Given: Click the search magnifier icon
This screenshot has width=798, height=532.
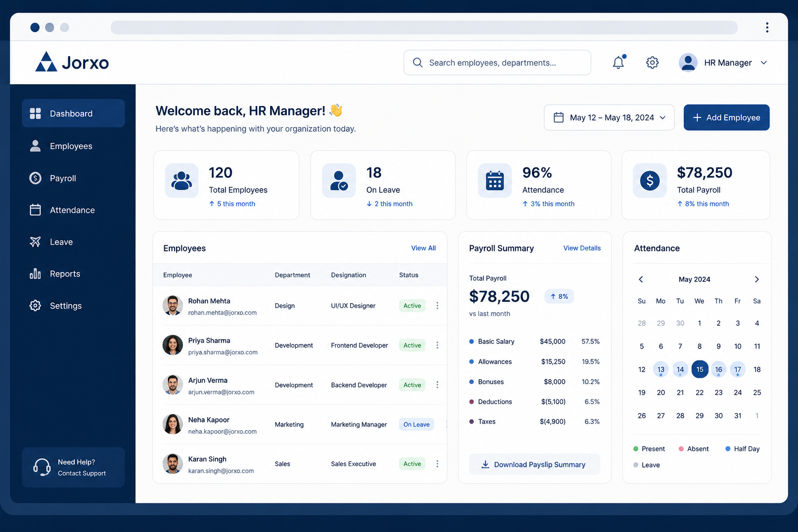Looking at the screenshot, I should click(x=418, y=62).
